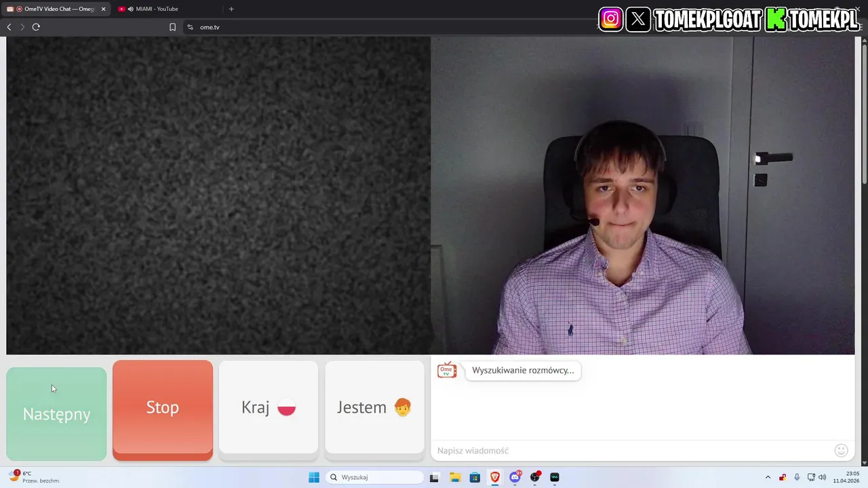Open OBS Studio from the taskbar
868x488 pixels.
(x=536, y=477)
